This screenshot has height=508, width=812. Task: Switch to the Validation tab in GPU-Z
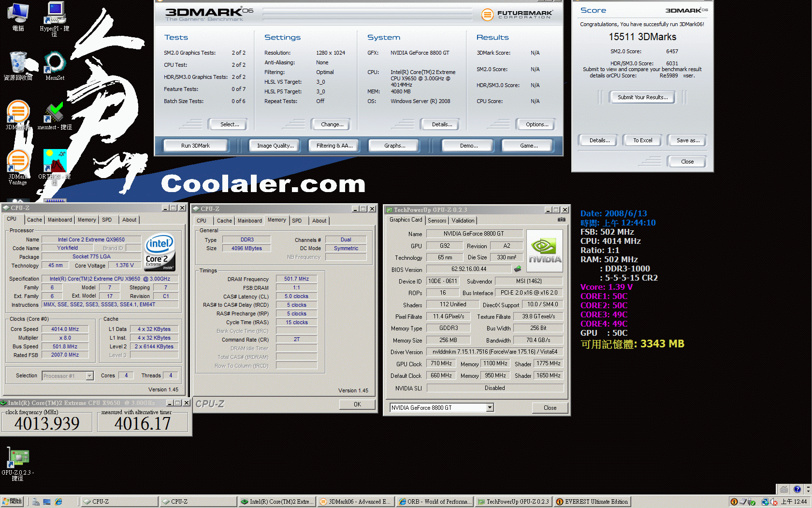click(x=463, y=221)
